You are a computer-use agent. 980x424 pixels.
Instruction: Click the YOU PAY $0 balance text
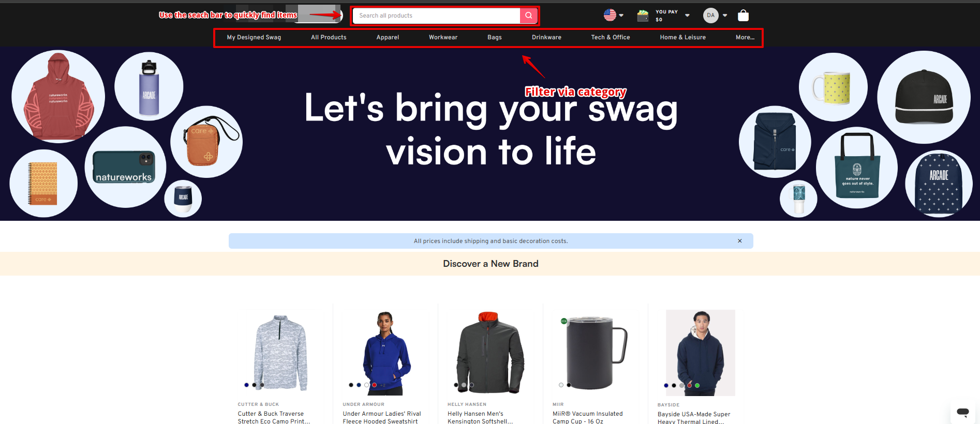click(x=666, y=16)
